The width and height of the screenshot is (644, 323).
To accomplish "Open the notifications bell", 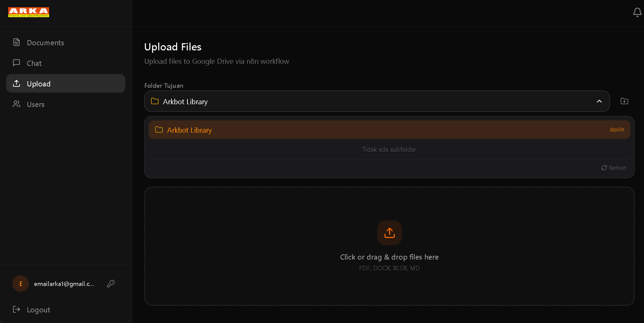I will [637, 13].
